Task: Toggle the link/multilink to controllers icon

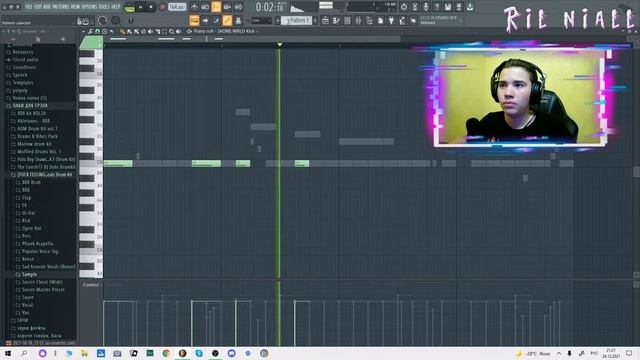Action: [x=227, y=20]
